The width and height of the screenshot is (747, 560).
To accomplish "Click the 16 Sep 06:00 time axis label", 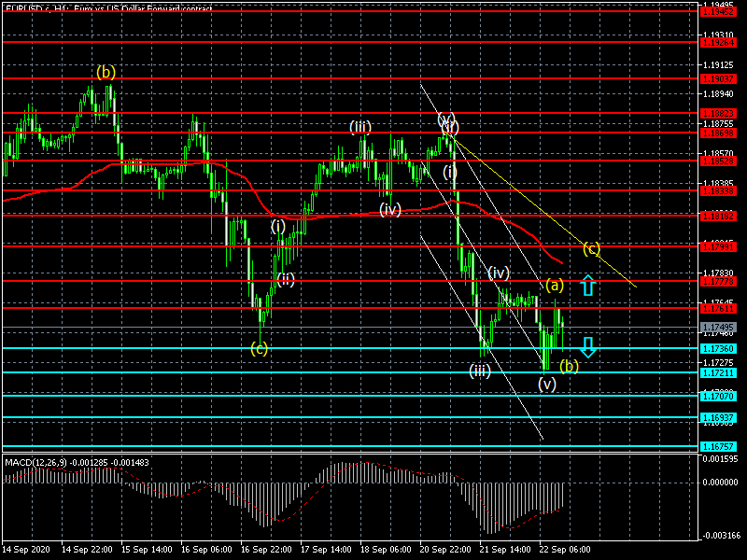I will [x=206, y=549].
